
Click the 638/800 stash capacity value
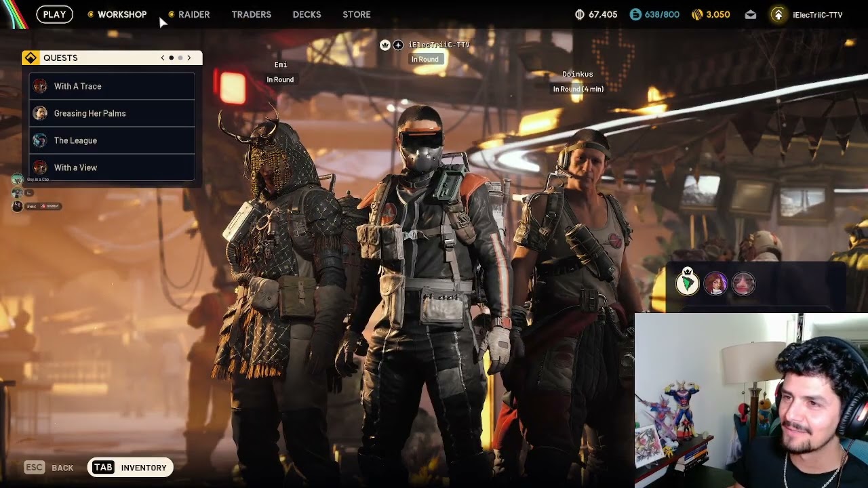(x=662, y=14)
